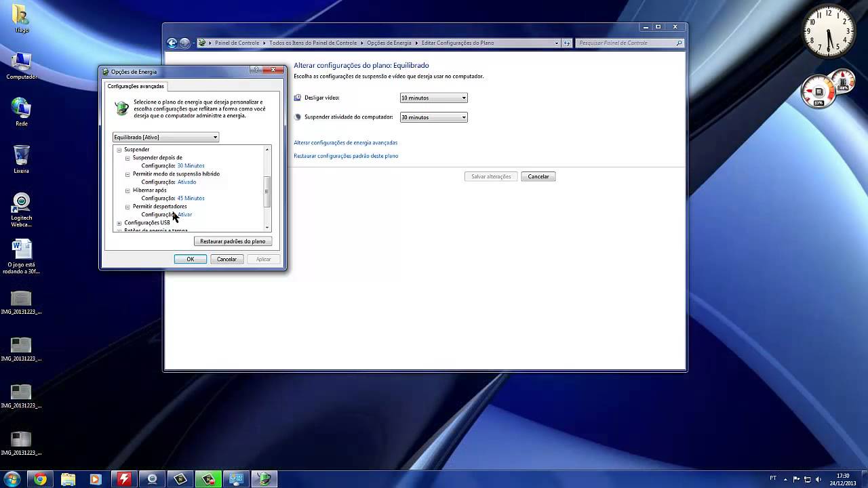
Task: Click the volume speaker tray icon
Action: pyautogui.click(x=818, y=479)
